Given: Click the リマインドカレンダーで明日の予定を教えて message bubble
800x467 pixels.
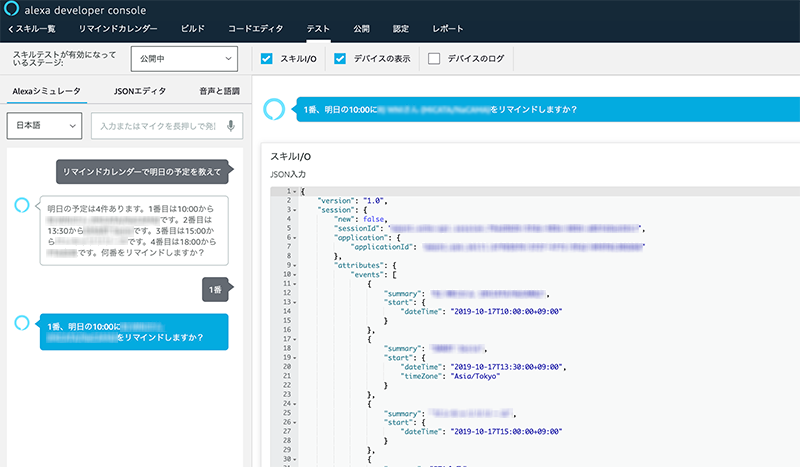Looking at the screenshot, I should (142, 172).
